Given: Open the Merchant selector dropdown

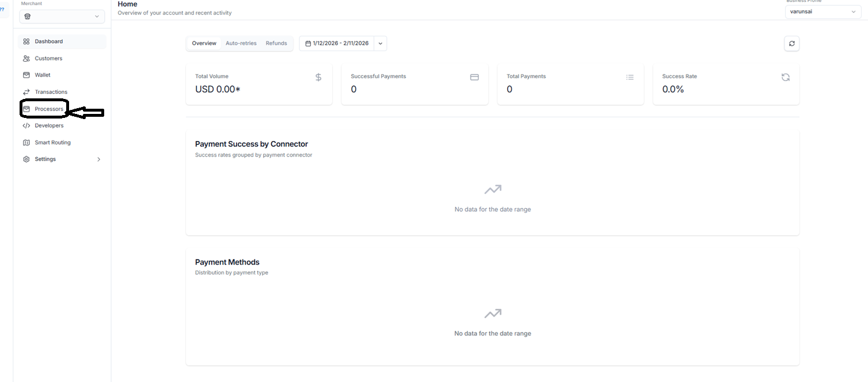Looking at the screenshot, I should point(62,17).
